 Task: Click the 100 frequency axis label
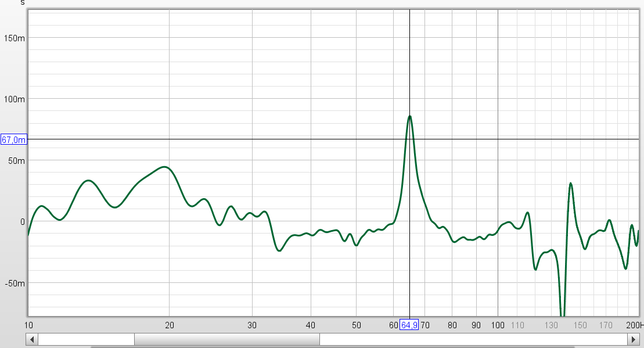tap(498, 325)
